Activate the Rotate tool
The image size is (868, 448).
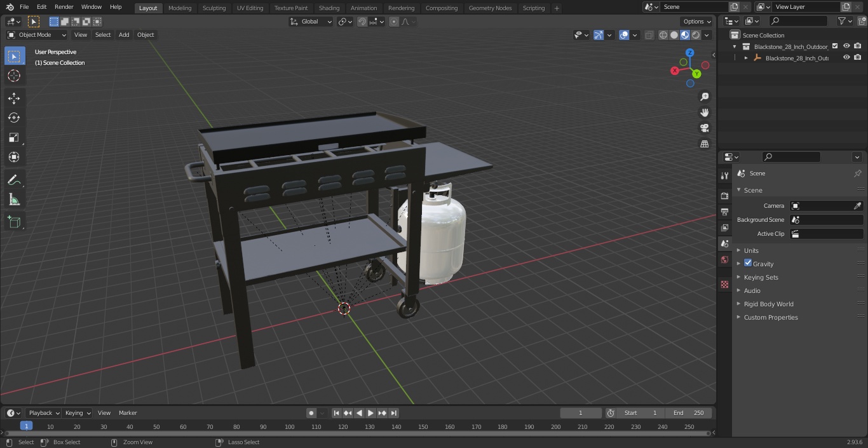click(14, 118)
